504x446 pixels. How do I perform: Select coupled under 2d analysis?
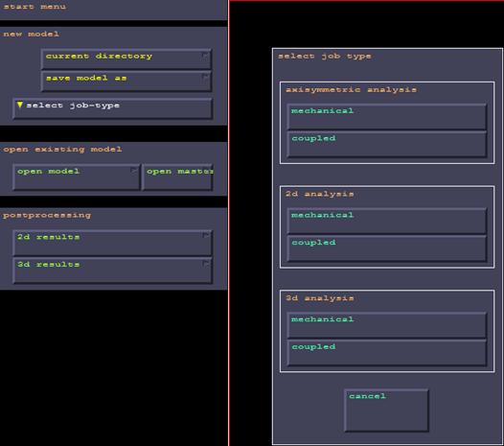point(387,248)
